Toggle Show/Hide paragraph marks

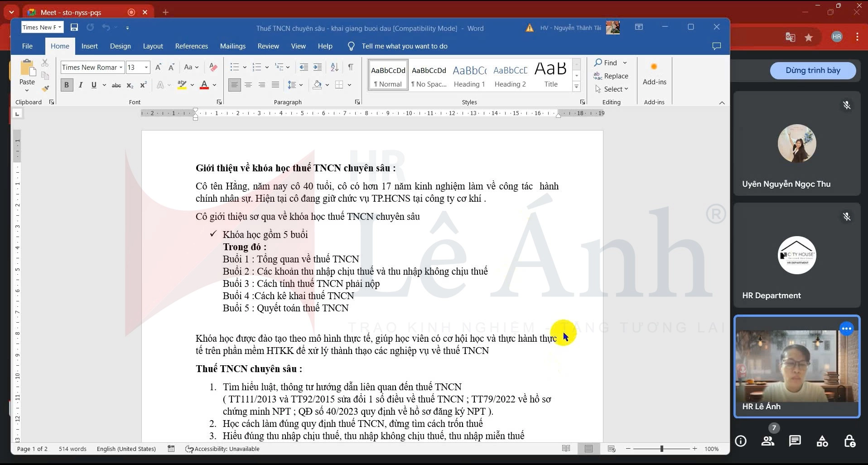(351, 68)
